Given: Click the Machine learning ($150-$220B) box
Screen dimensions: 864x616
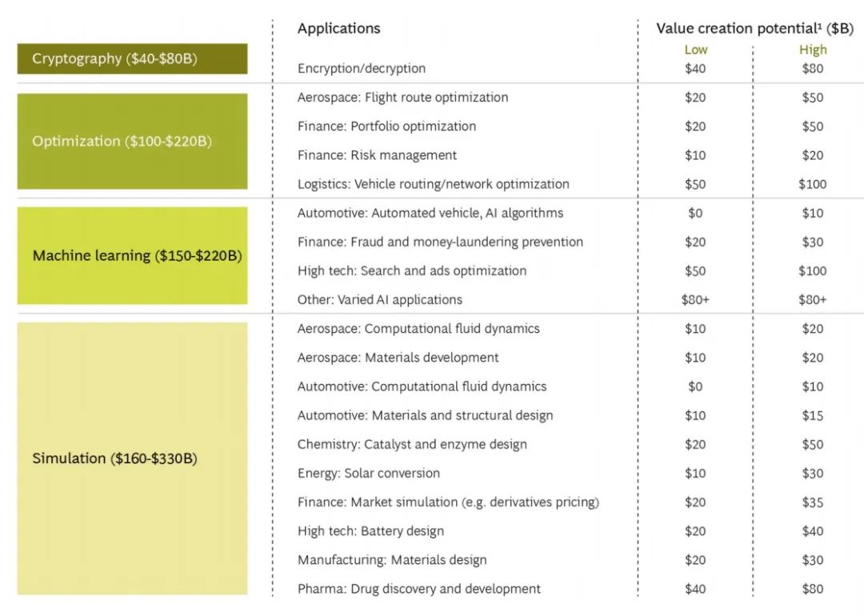Looking at the screenshot, I should tap(132, 256).
